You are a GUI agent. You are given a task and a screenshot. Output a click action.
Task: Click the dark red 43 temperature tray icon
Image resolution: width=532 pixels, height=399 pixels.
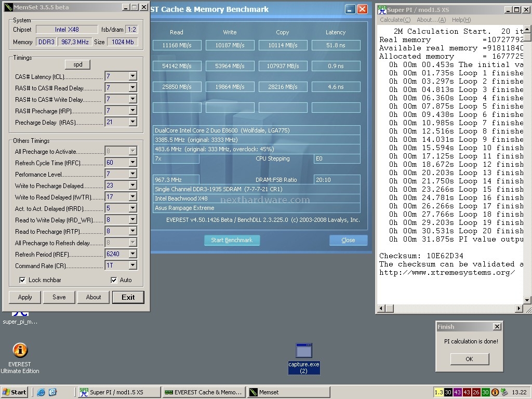tap(467, 392)
